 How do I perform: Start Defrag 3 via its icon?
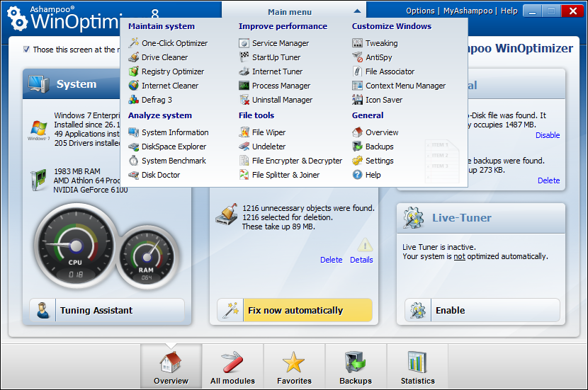[x=133, y=100]
